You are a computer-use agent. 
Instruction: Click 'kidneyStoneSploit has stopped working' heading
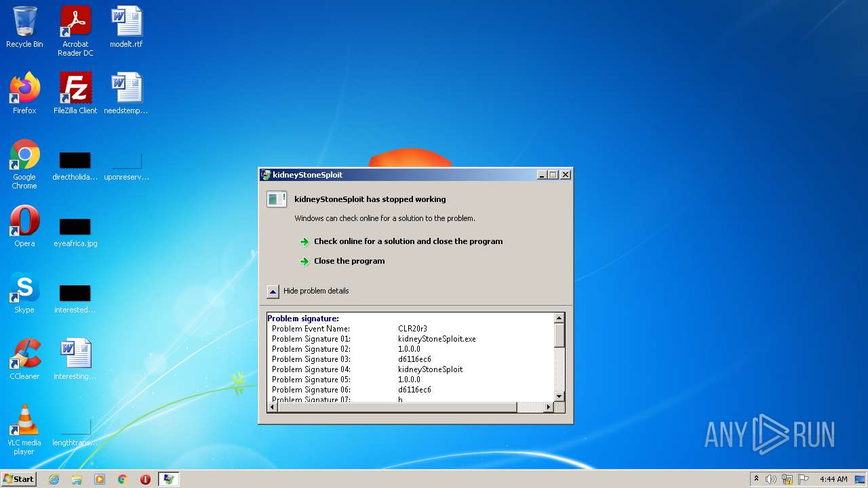coord(370,199)
